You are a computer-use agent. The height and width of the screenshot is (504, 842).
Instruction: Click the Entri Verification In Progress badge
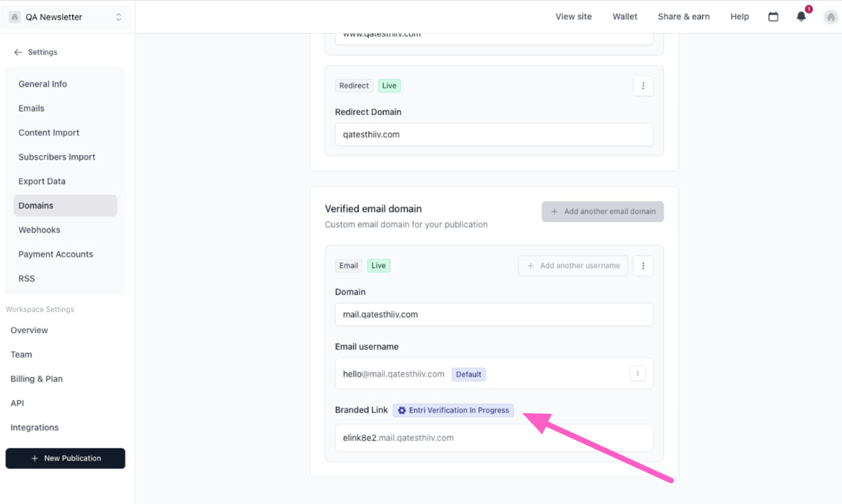click(x=453, y=410)
